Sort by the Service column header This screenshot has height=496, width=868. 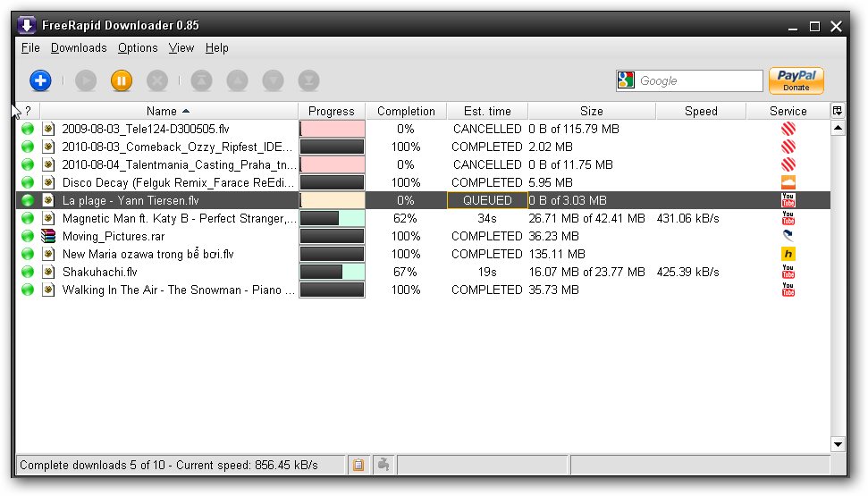788,112
